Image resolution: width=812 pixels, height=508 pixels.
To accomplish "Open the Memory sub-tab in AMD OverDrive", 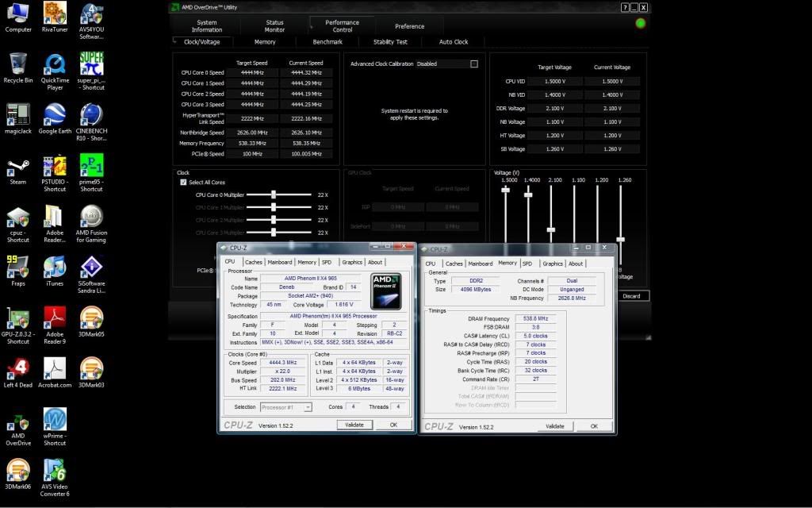I will coord(265,42).
